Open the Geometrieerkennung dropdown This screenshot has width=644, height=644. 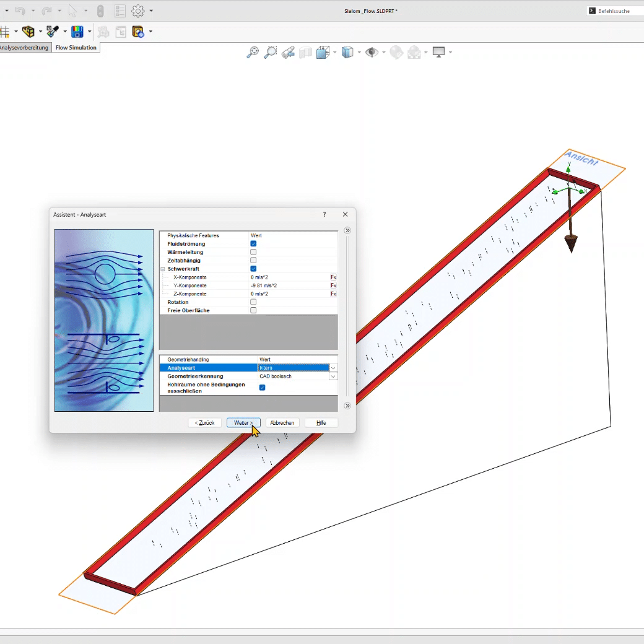[333, 376]
